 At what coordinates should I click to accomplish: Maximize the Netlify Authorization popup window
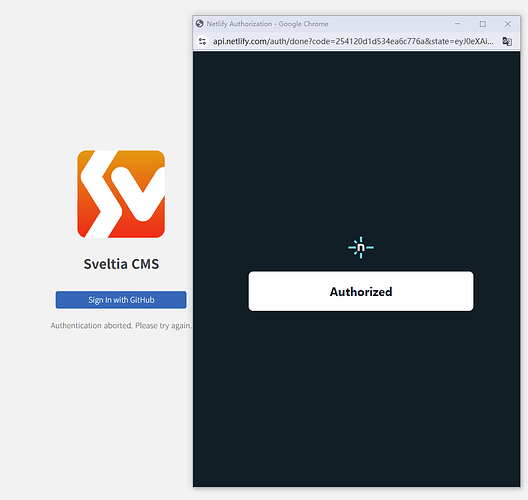point(483,24)
